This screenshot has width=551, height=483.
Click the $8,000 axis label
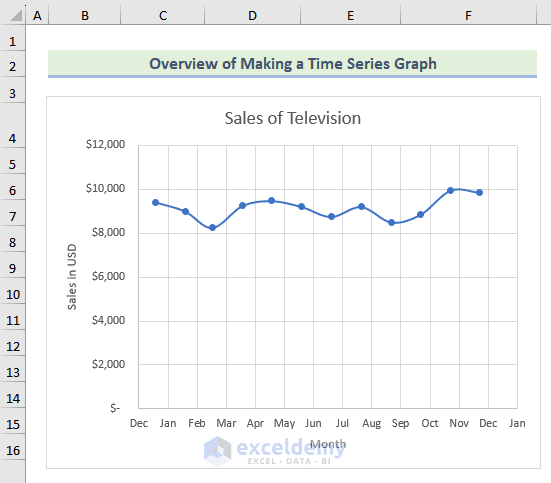(108, 232)
